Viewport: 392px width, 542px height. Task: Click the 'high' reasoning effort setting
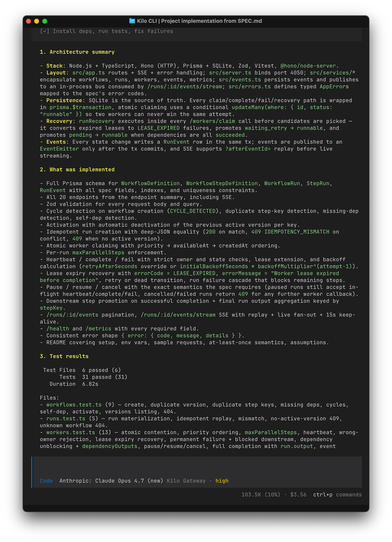click(222, 481)
